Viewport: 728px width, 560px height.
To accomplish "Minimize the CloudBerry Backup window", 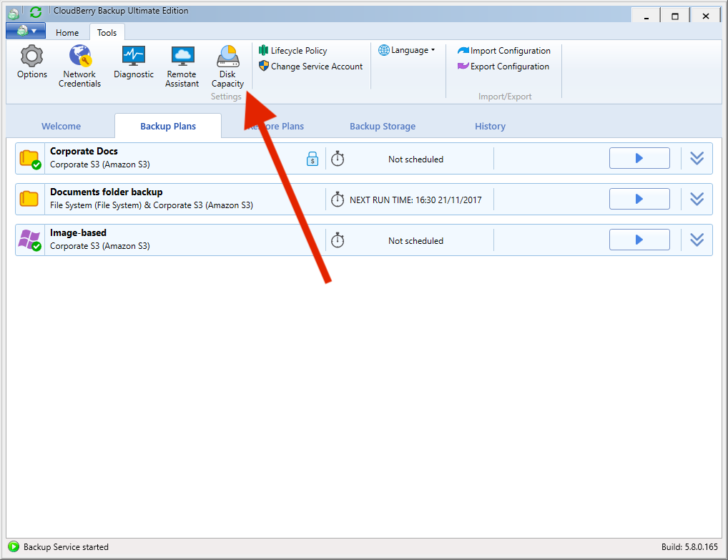I will (646, 16).
